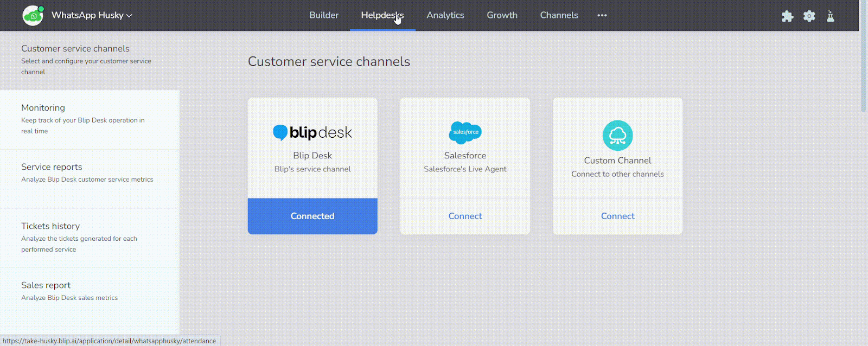Click the Salesforce cloud logo
The height and width of the screenshot is (346, 868).
pos(465,132)
